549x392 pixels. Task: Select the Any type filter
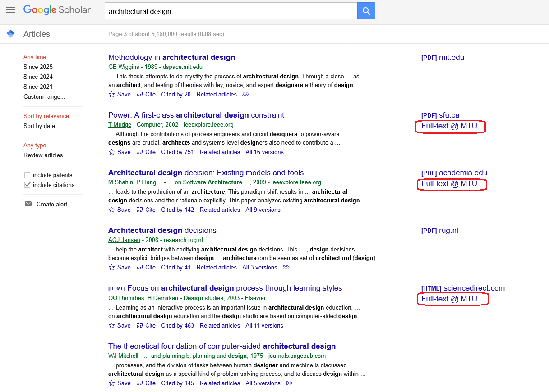(35, 145)
